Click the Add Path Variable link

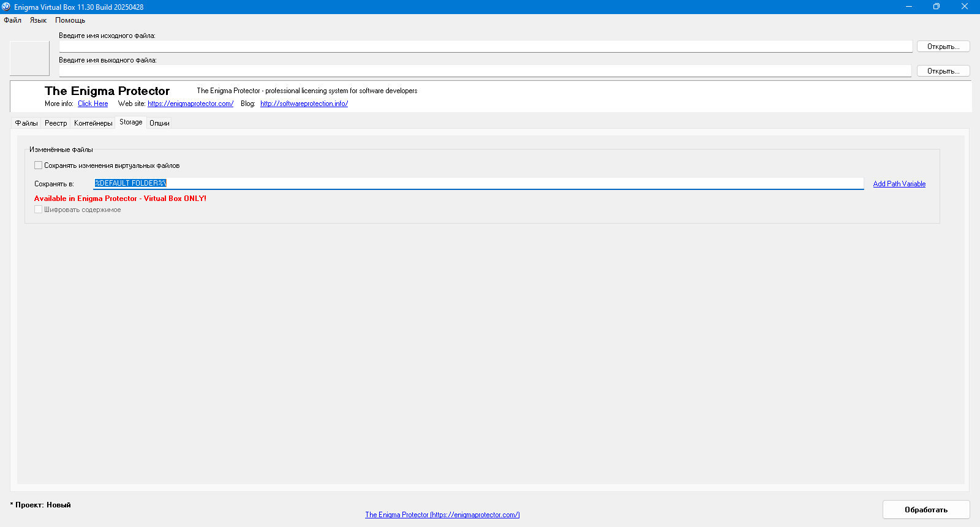click(899, 184)
